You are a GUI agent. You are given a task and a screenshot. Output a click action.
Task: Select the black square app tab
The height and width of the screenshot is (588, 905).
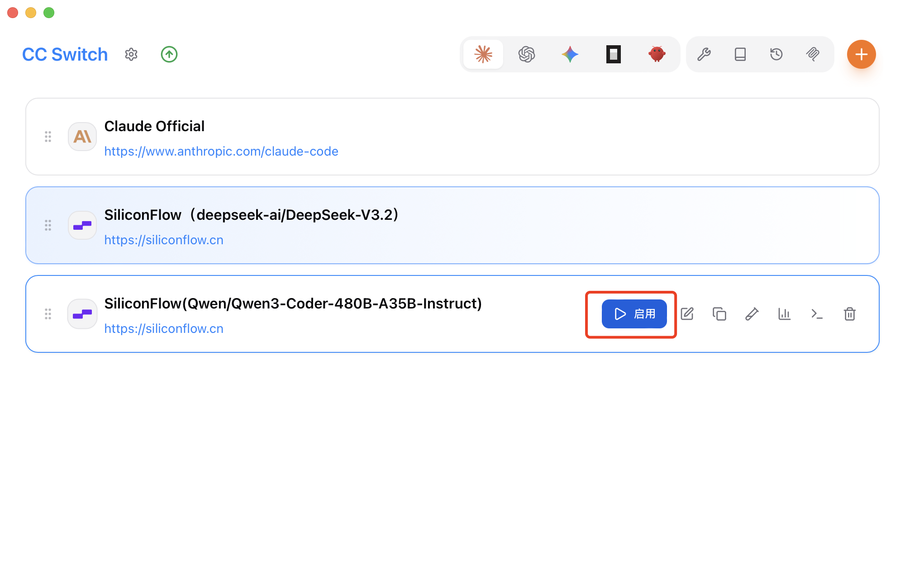tap(614, 54)
